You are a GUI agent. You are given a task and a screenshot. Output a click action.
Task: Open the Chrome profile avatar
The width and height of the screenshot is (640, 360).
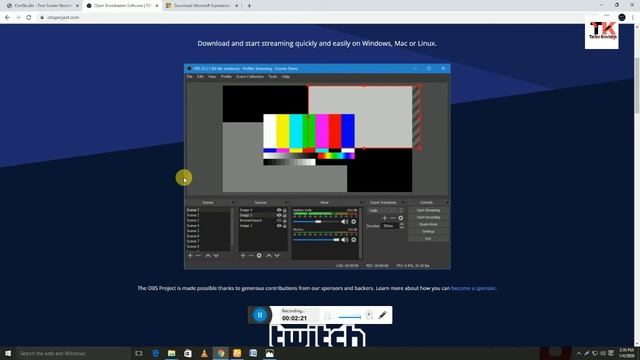[x=622, y=18]
